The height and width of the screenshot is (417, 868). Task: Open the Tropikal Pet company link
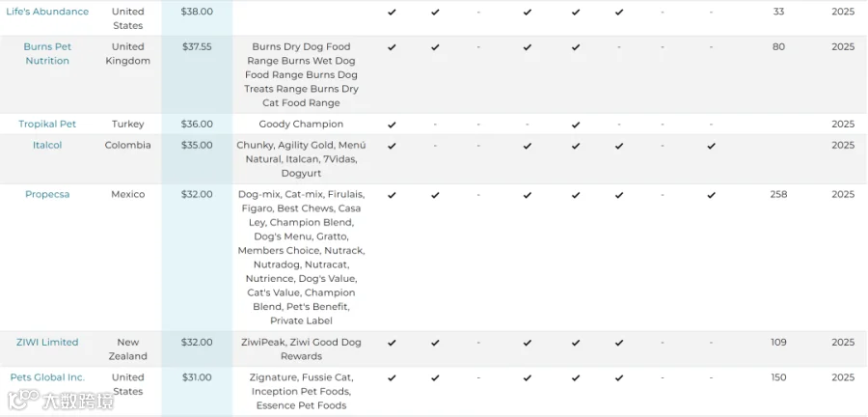click(x=47, y=125)
